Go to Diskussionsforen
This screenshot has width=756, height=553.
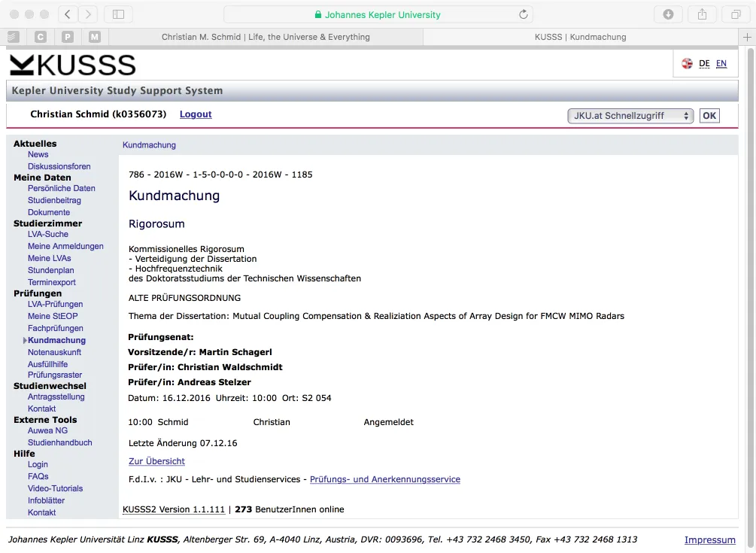click(x=59, y=166)
